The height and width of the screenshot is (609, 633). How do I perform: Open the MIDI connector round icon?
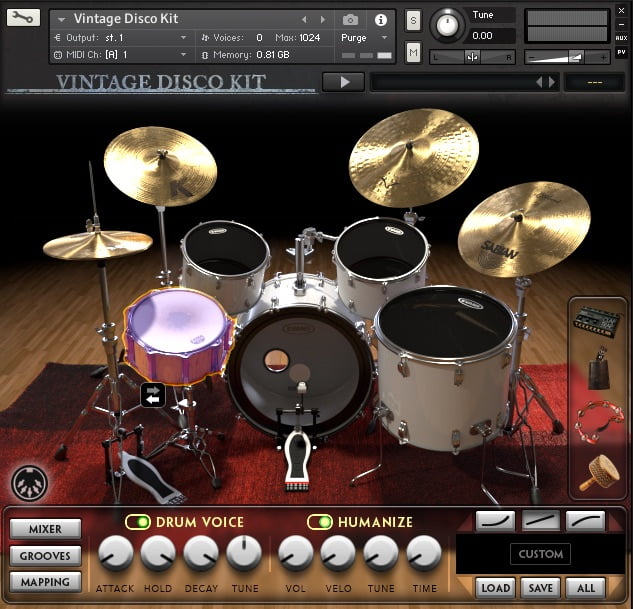(x=29, y=483)
